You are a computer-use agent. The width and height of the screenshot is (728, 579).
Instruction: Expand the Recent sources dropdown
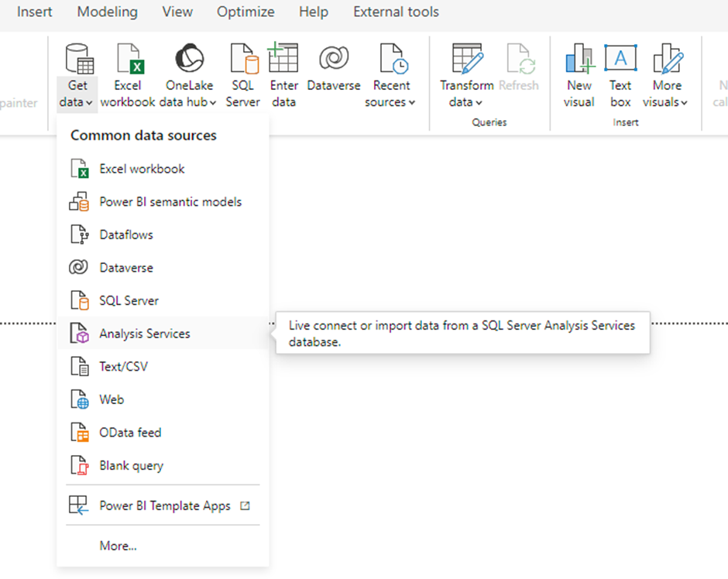(411, 102)
